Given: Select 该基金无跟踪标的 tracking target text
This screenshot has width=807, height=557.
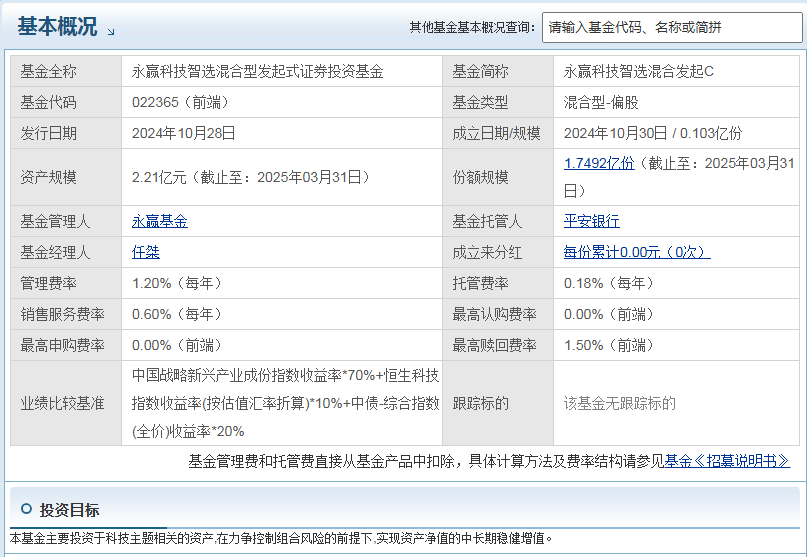Looking at the screenshot, I should 620,403.
